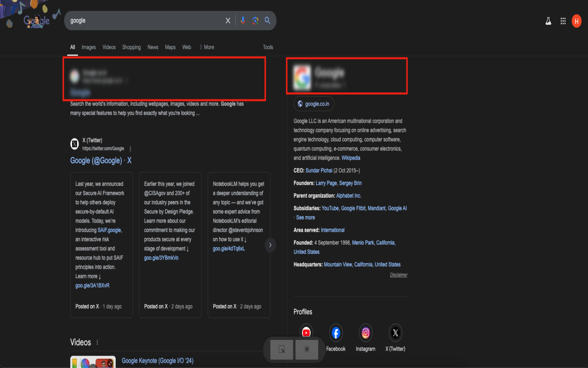
Task: Click the account avatar in the top right
Action: click(577, 20)
